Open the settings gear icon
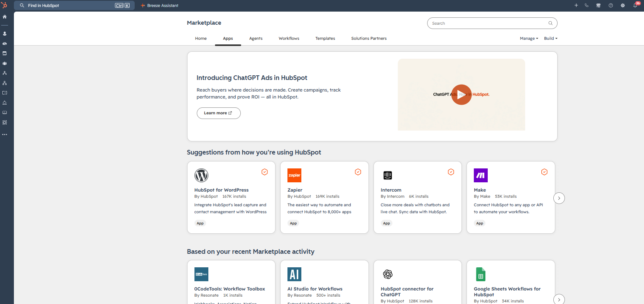This screenshot has height=304, width=644. (623, 5)
